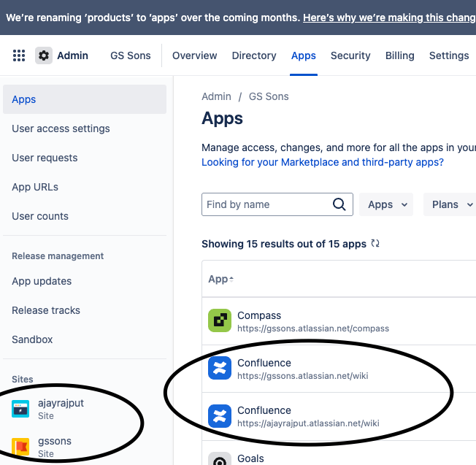Click the Goals app icon

point(220,458)
